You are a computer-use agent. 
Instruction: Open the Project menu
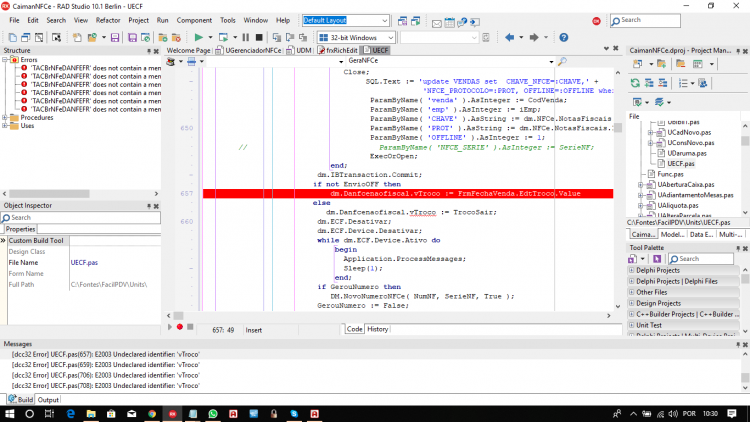click(138, 21)
